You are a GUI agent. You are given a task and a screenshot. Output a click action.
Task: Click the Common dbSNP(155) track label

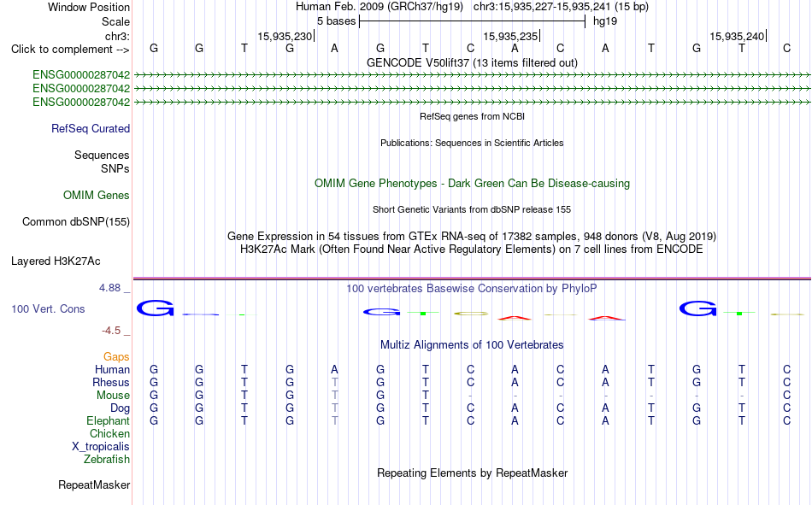coord(76,221)
